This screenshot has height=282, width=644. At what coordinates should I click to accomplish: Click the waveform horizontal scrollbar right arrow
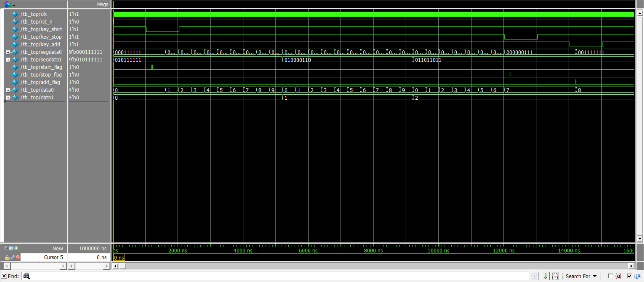click(x=632, y=266)
